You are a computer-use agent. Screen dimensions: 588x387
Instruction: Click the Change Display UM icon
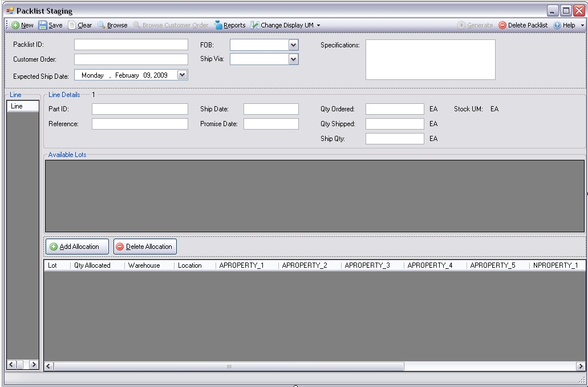(x=254, y=25)
